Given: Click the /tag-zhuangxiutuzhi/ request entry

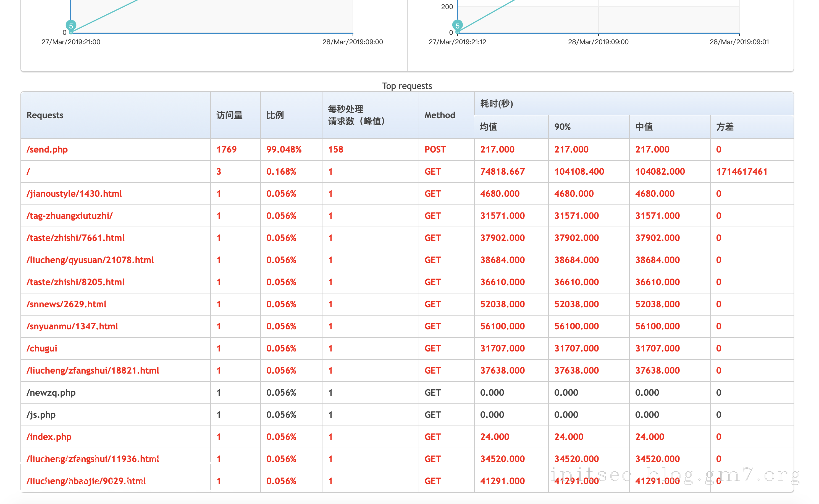Looking at the screenshot, I should coord(69,216).
